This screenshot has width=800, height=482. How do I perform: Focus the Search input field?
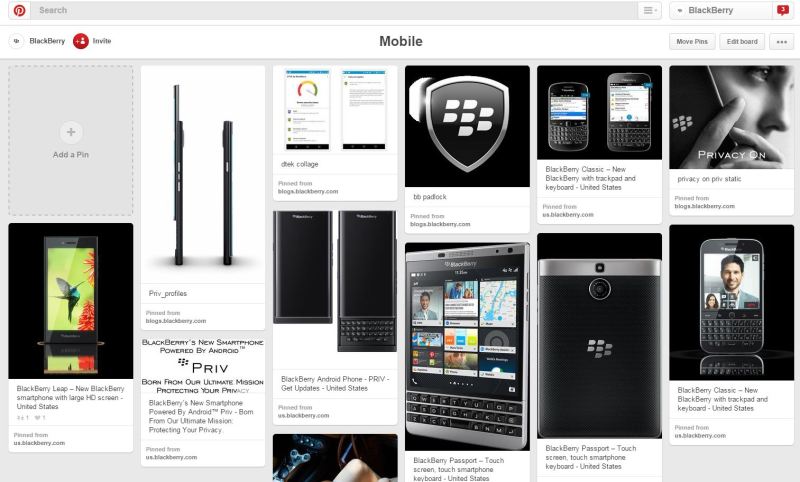pos(334,10)
